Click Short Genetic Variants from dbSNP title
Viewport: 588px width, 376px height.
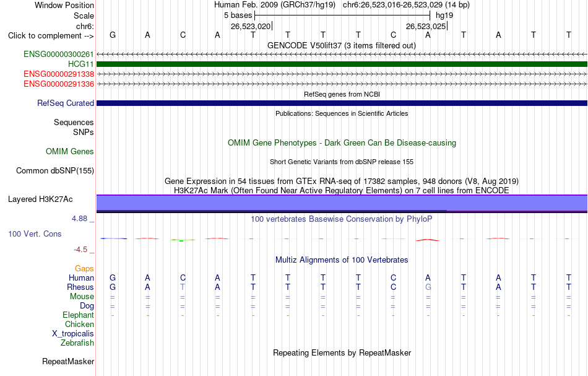coord(342,162)
